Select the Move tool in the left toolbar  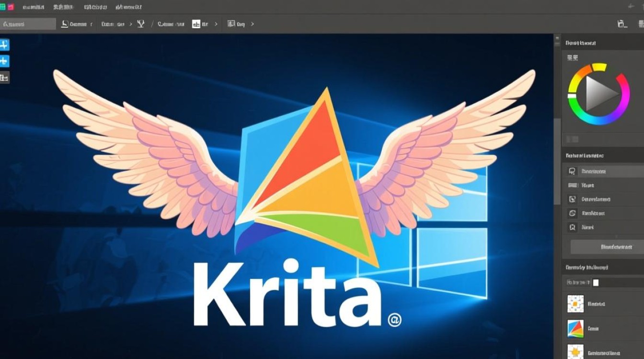4,44
